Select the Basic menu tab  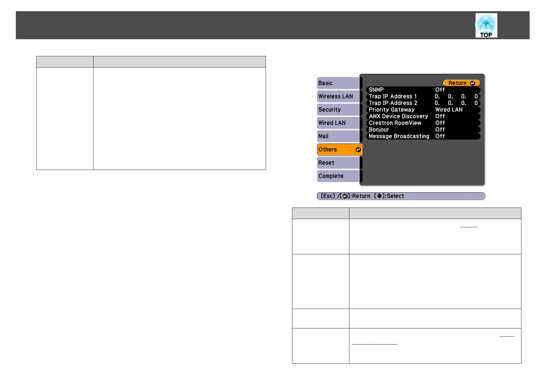click(338, 83)
